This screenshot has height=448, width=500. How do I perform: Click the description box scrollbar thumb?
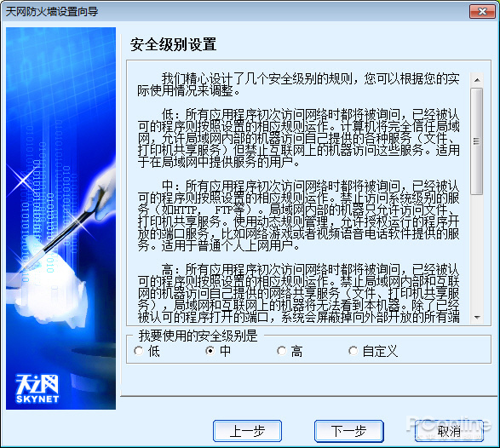tap(477, 141)
